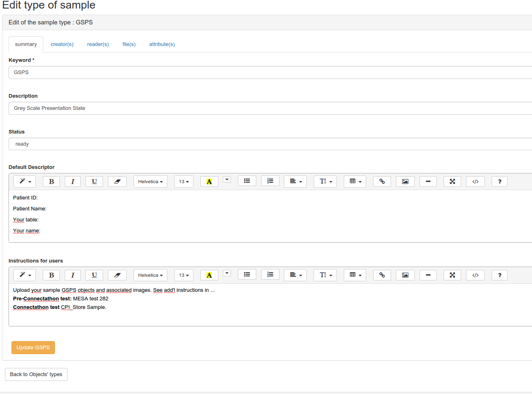Open font size 13 dropdown in Instructions editor
Viewport: 532px width, 394px height.
point(184,275)
